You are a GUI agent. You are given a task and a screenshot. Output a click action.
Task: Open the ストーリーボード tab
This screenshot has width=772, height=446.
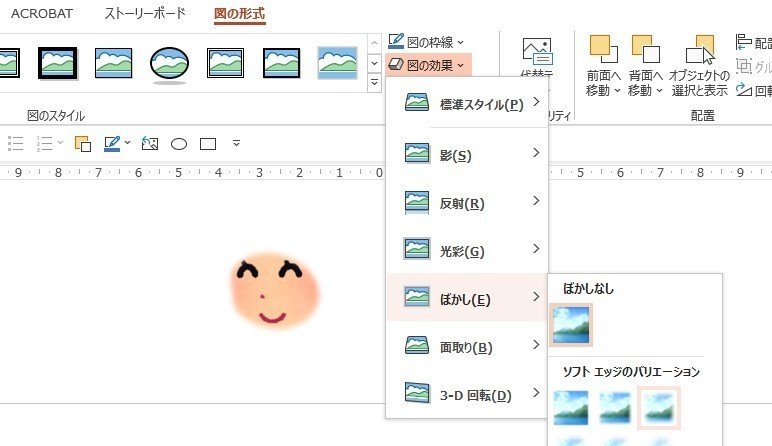click(145, 13)
